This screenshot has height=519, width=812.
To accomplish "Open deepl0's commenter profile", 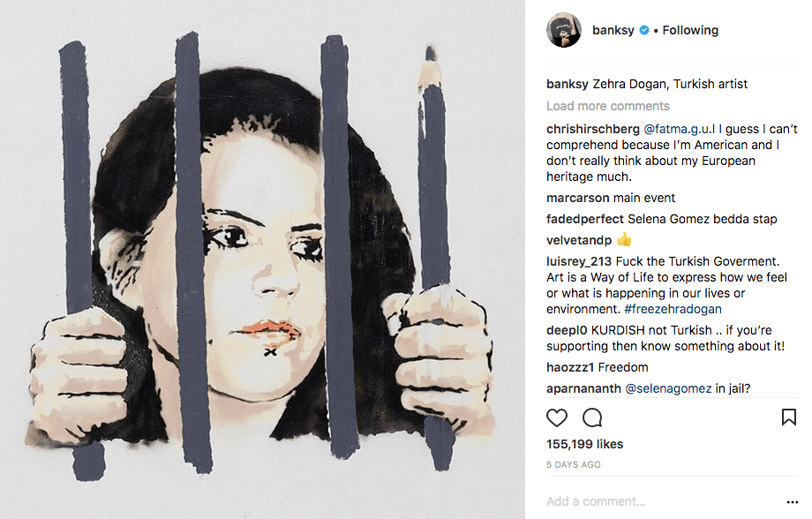I will 567,330.
